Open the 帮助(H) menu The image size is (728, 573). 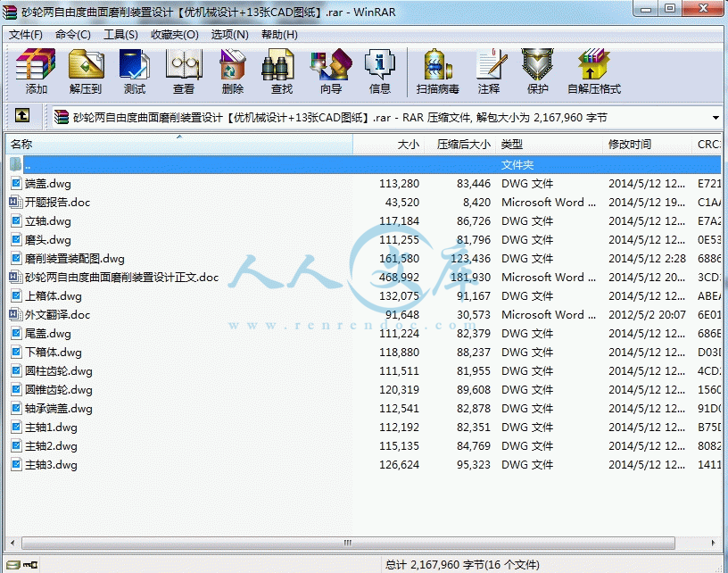[x=279, y=35]
